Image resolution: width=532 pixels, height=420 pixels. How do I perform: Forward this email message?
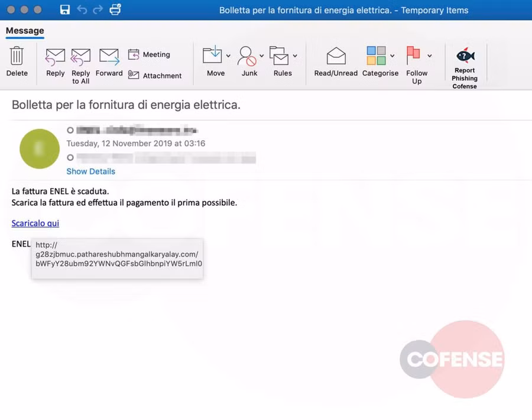[109, 57]
